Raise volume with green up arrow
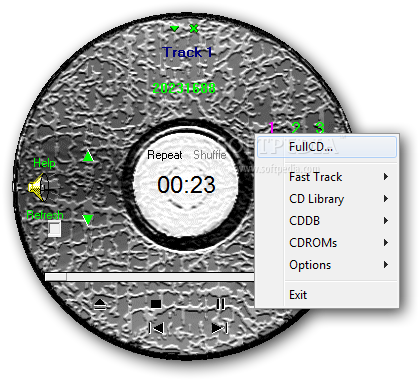Screen dimensions: 420x381 click(88, 156)
